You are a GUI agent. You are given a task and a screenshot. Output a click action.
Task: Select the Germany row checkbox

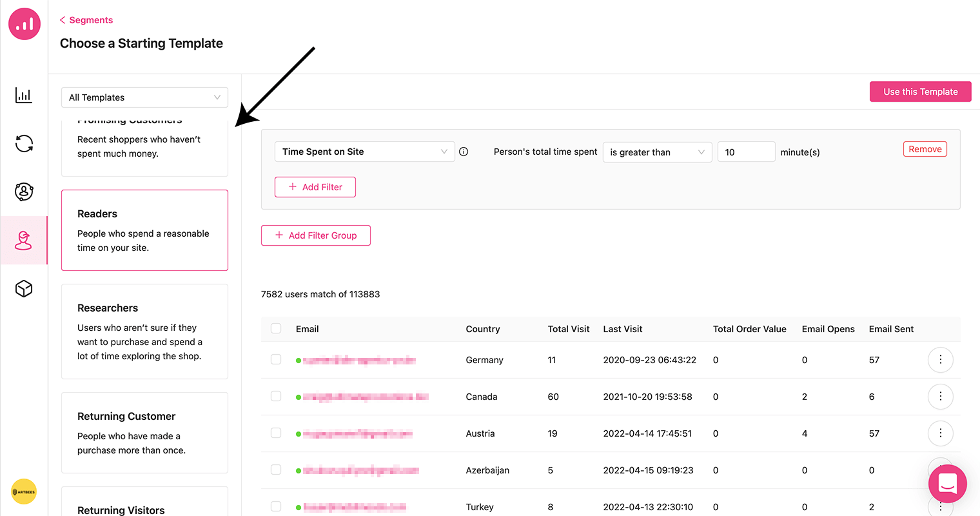pos(276,359)
